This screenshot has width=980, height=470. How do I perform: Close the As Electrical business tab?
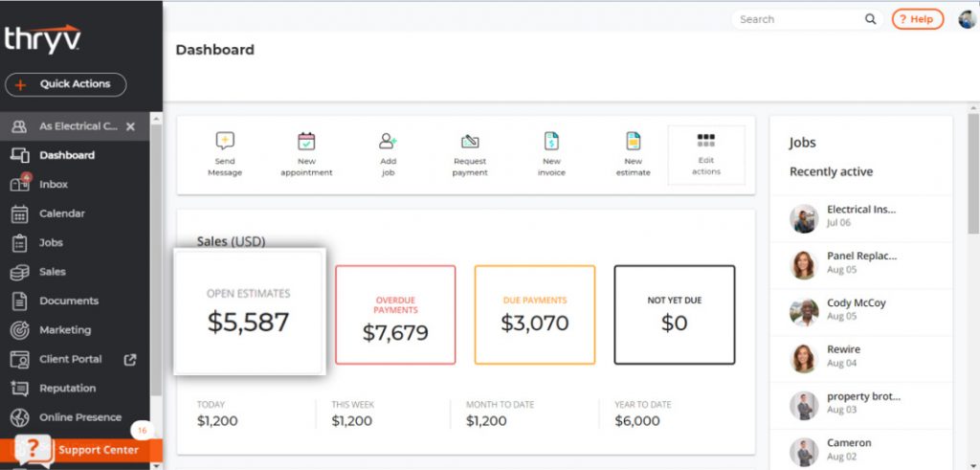[x=130, y=126]
